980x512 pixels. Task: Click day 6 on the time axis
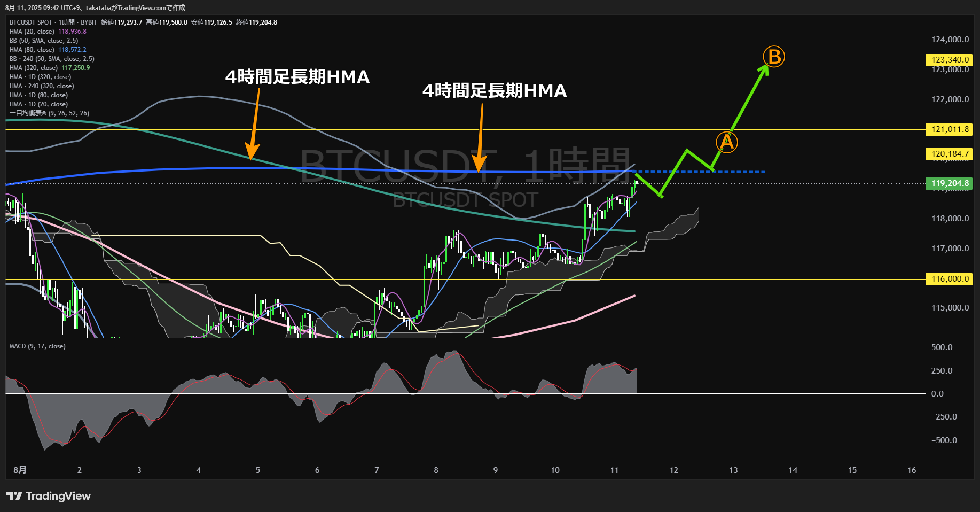point(317,470)
